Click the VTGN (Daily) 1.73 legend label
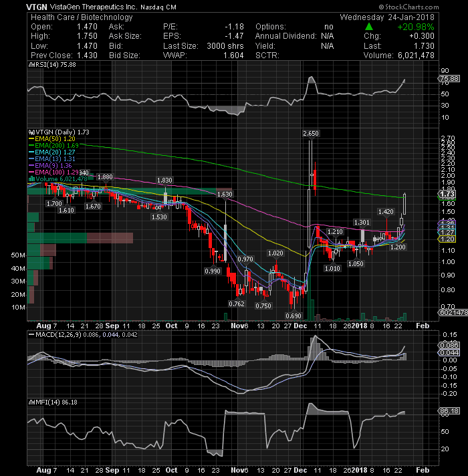This screenshot has width=468, height=476. coord(59,132)
